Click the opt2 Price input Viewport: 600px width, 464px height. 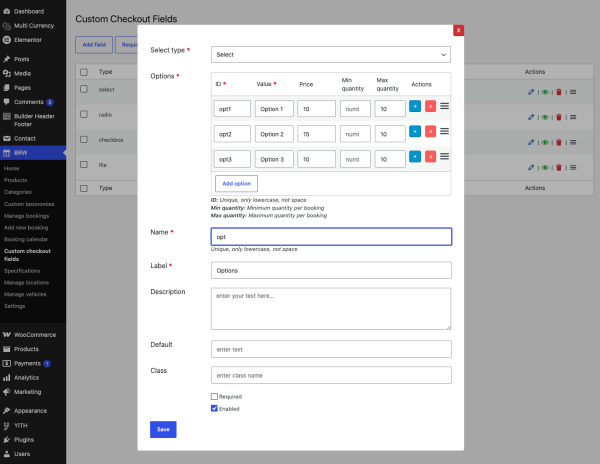tap(316, 134)
